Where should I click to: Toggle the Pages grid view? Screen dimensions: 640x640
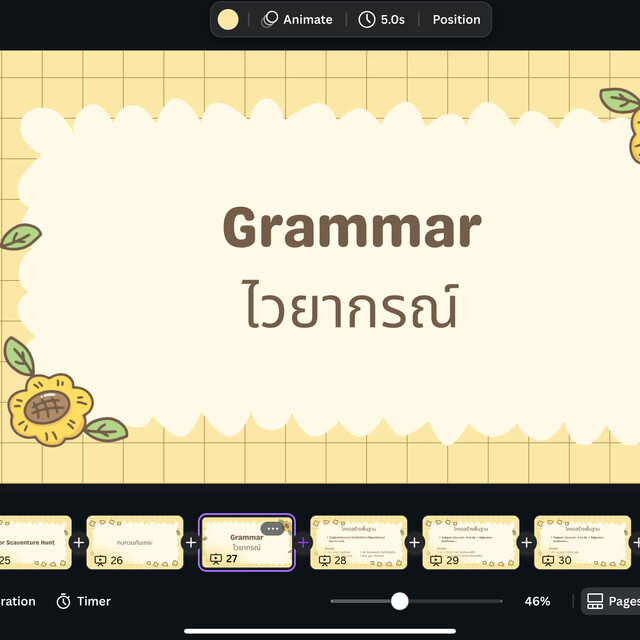click(611, 601)
